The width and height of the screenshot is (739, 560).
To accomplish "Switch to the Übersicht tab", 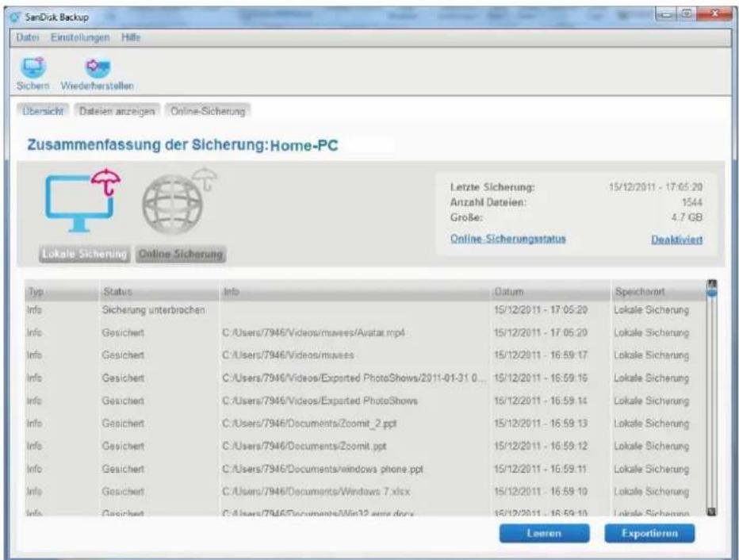I will [x=43, y=111].
